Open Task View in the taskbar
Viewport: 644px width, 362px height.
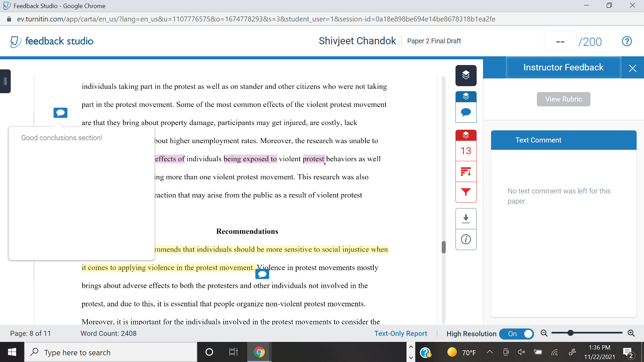pyautogui.click(x=233, y=352)
